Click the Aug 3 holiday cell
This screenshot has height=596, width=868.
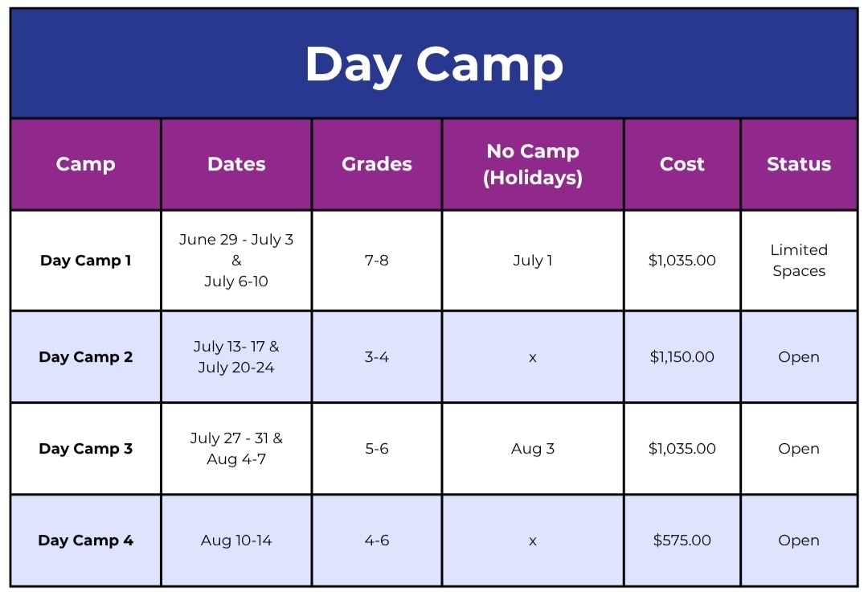[533, 449]
